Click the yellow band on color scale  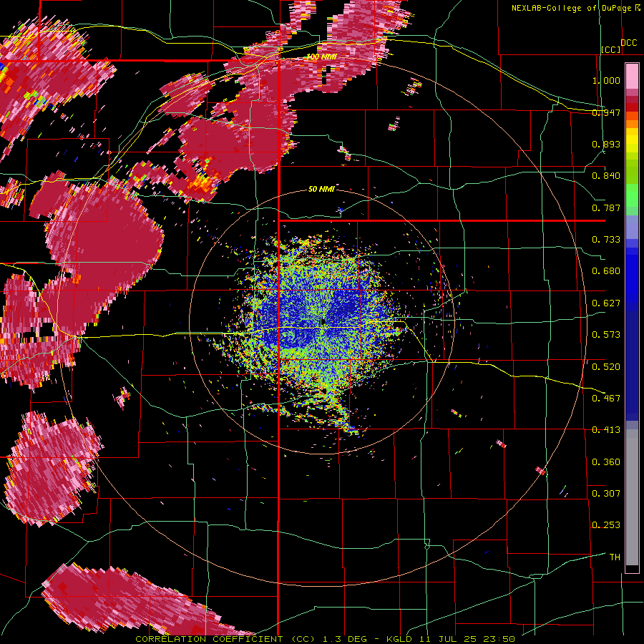(x=632, y=141)
